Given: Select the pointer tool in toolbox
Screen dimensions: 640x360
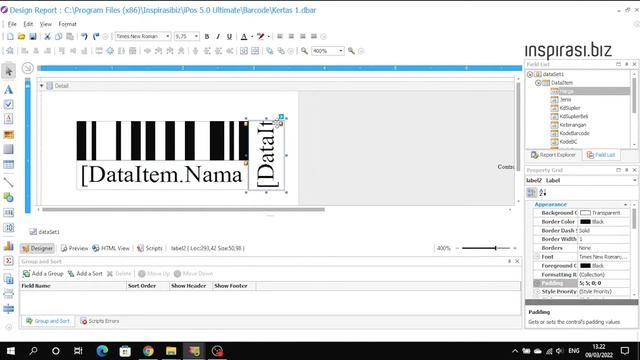Looking at the screenshot, I should click(9, 71).
